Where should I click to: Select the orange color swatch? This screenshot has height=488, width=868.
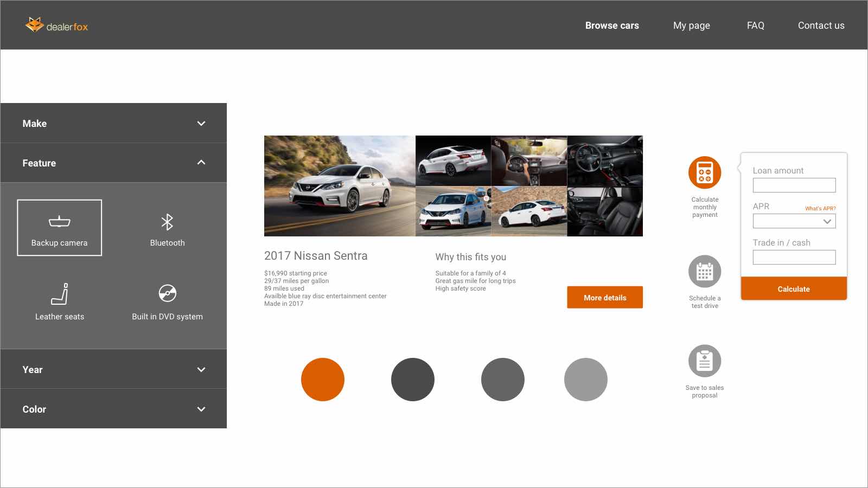(323, 380)
